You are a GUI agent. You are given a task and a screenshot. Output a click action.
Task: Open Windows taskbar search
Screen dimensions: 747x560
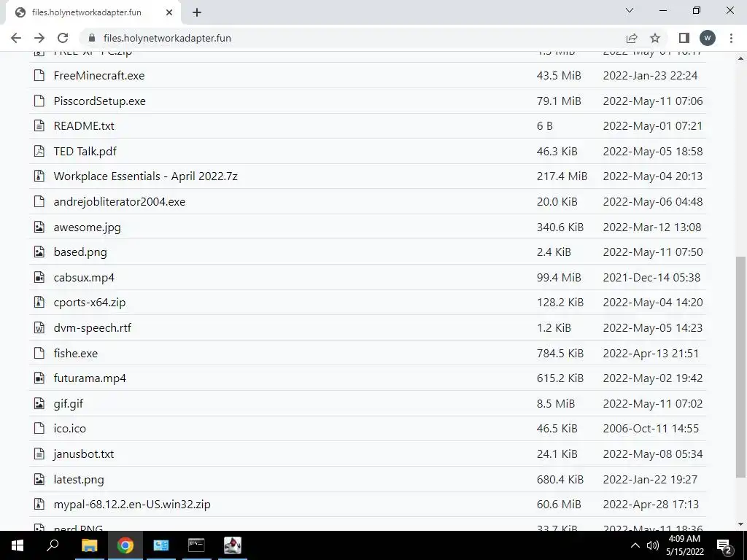53,545
